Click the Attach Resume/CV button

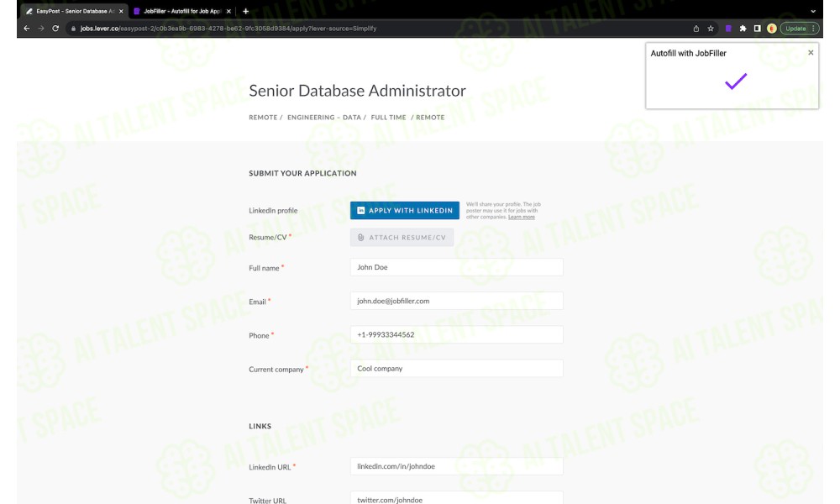click(x=402, y=237)
